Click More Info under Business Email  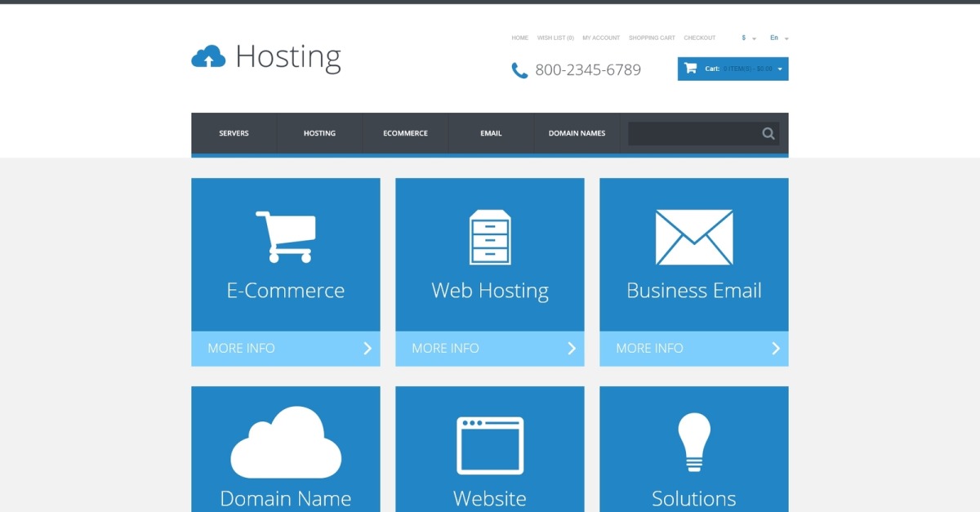[x=694, y=349]
